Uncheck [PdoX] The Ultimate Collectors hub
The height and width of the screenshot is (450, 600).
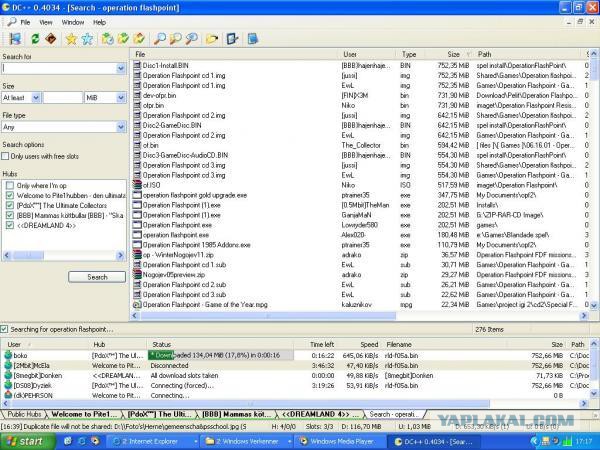tap(10, 205)
